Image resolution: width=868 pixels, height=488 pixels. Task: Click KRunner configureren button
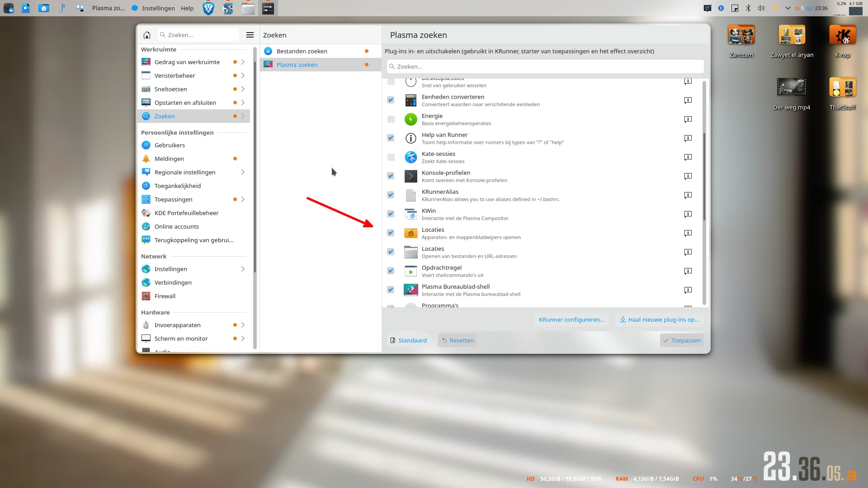(x=571, y=319)
